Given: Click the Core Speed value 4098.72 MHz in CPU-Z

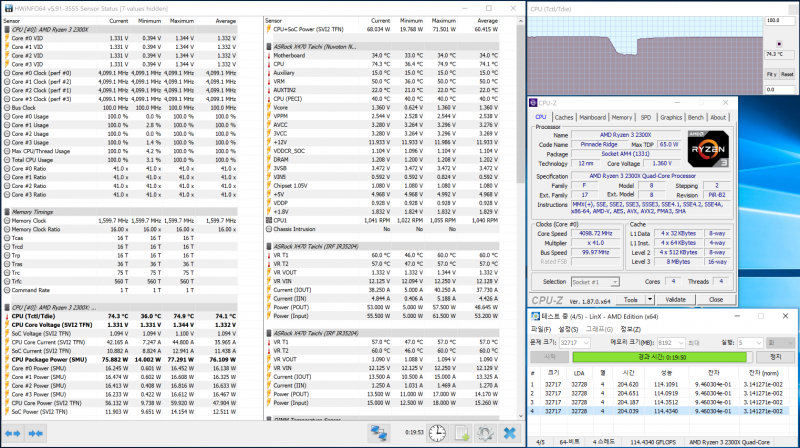Looking at the screenshot, I should tap(595, 234).
